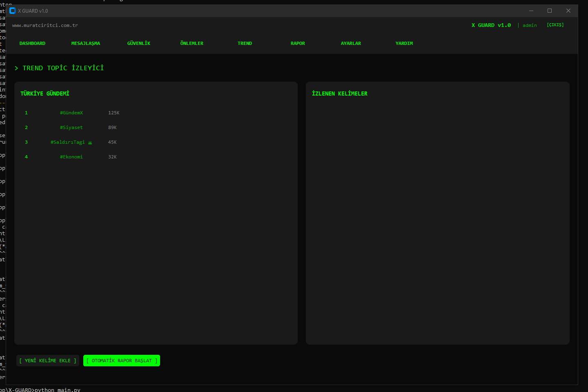This screenshot has width=588, height=392.
Task: Open the RAPOR tab
Action: point(298,43)
